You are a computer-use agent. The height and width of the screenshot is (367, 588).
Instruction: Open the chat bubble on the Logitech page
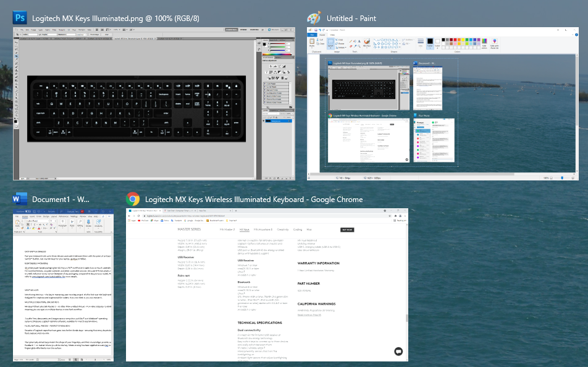(x=398, y=351)
